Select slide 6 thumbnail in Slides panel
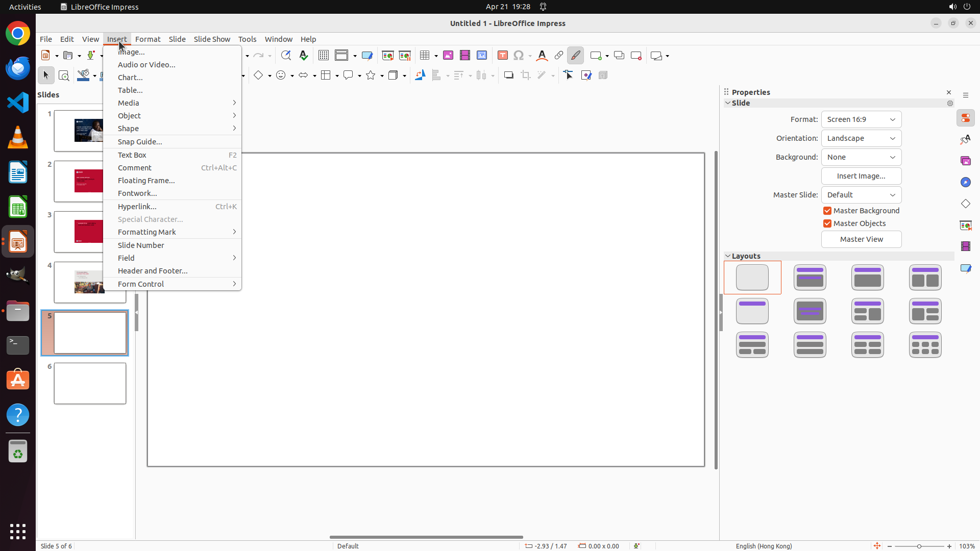 click(90, 384)
